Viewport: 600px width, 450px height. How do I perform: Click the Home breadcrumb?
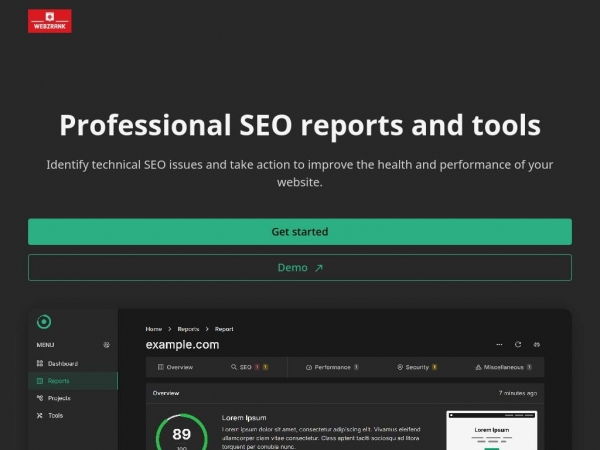[x=154, y=329]
